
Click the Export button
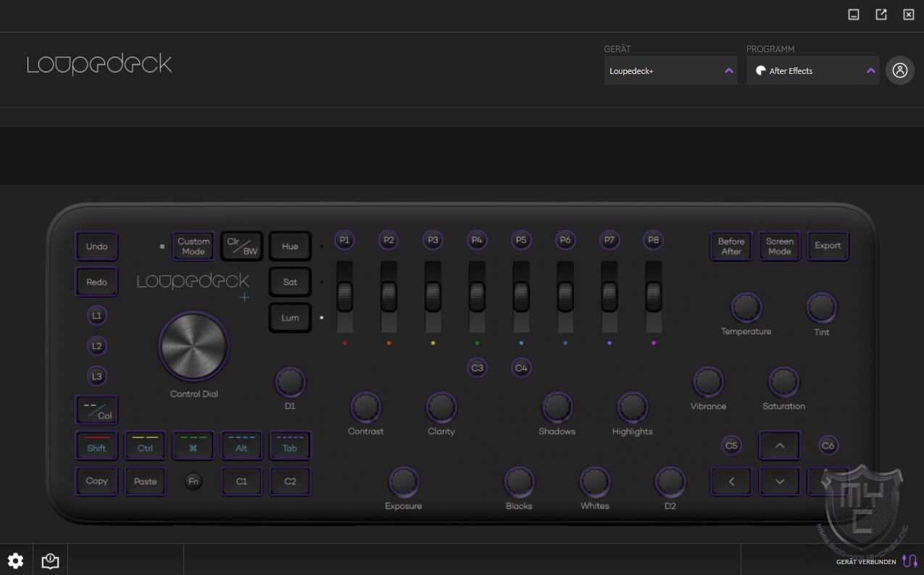click(828, 246)
